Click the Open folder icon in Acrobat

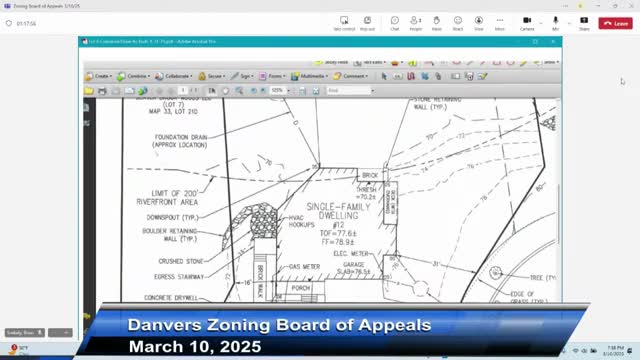pyautogui.click(x=89, y=91)
